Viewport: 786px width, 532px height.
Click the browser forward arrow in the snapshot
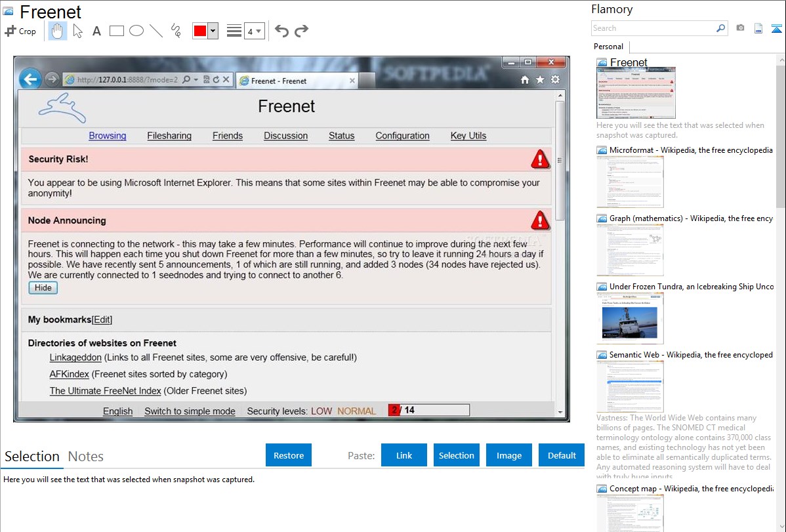coord(51,79)
